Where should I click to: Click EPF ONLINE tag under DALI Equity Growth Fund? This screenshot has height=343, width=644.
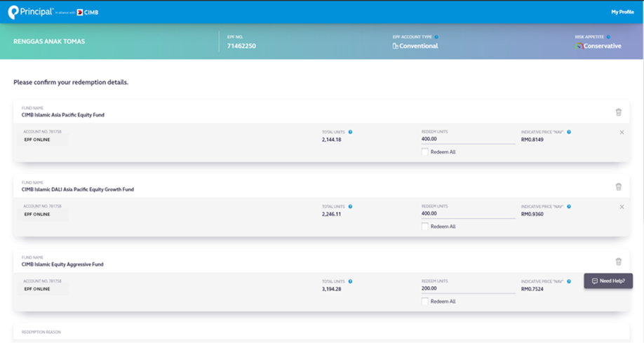tap(37, 215)
